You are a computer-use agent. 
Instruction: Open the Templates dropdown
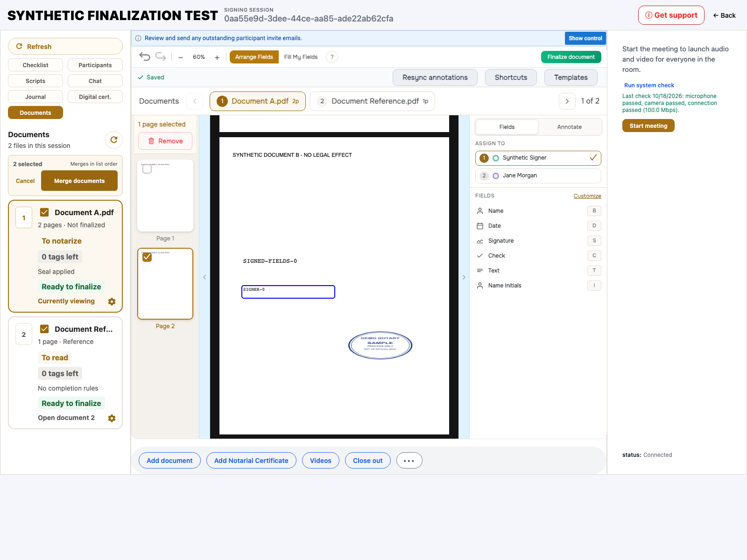(x=571, y=77)
